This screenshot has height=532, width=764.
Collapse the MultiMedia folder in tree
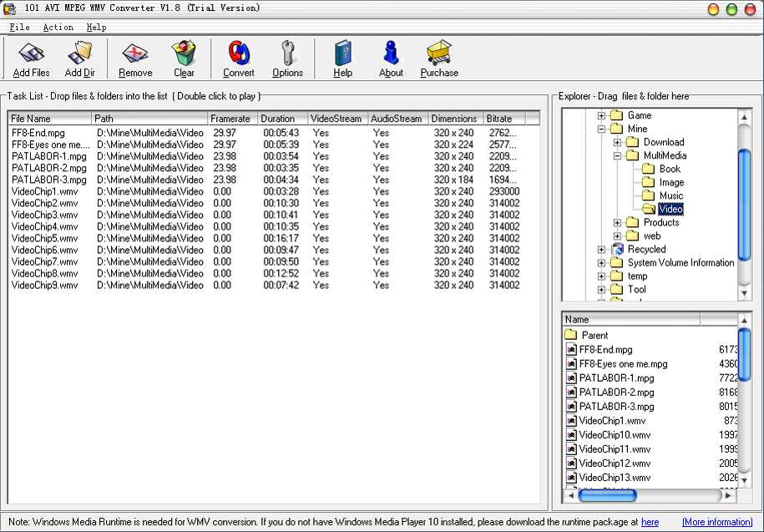click(617, 156)
